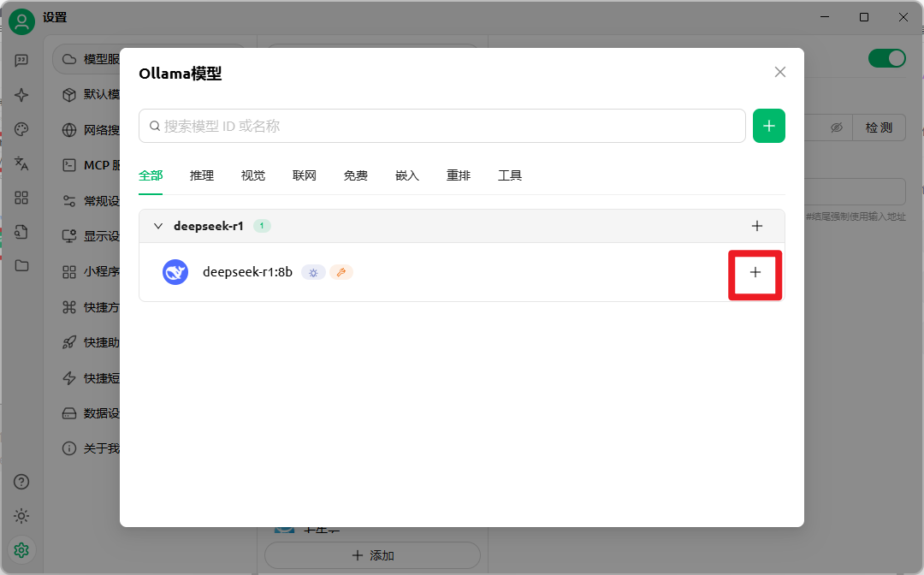The image size is (924, 575).
Task: Collapse the deepseek-r1 group
Action: pos(158,226)
